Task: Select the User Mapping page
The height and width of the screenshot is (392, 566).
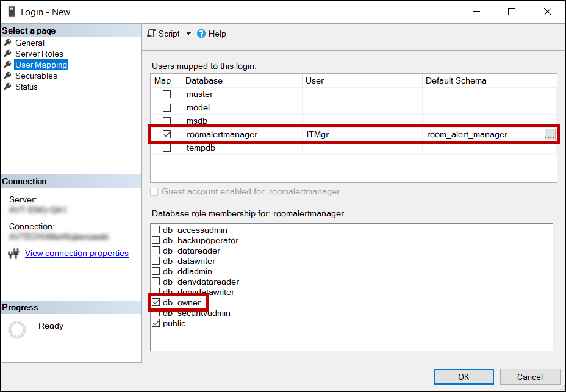Action: pos(41,65)
